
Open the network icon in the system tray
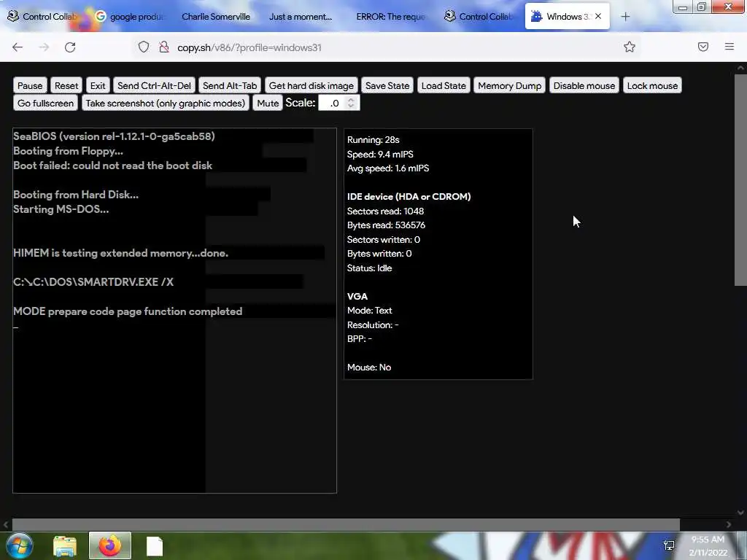[x=669, y=545]
